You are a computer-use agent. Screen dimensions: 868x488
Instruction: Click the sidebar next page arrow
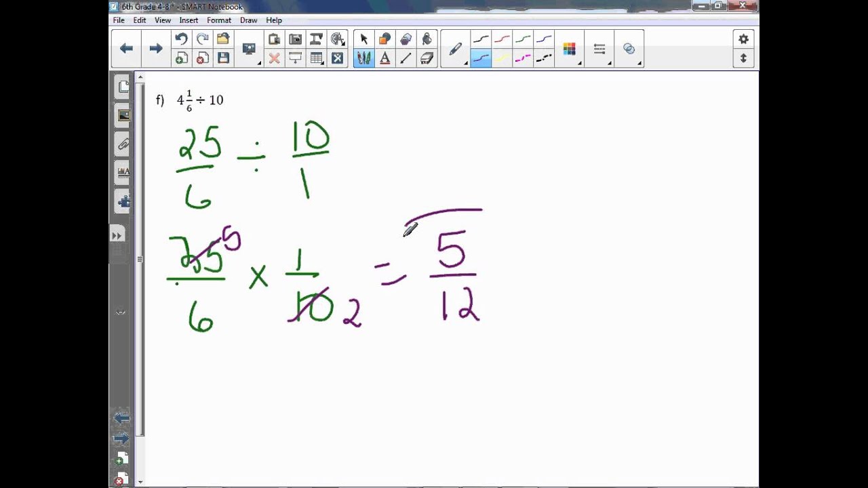click(x=121, y=439)
